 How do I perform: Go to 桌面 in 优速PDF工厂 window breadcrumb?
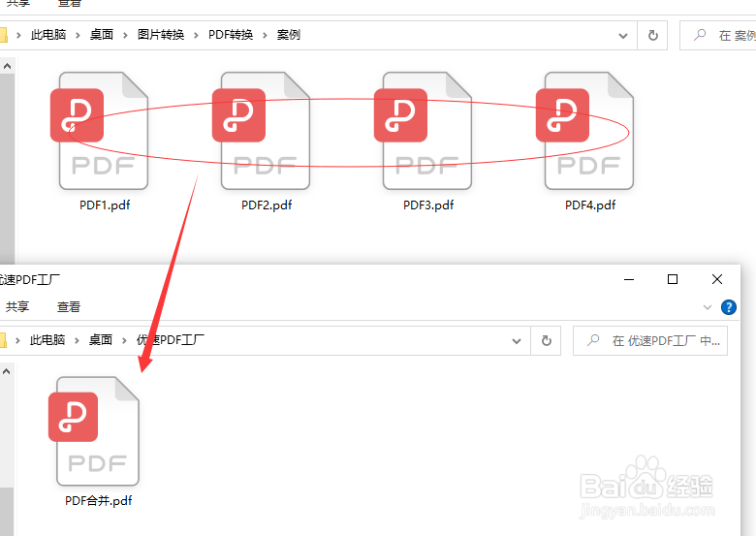point(101,340)
